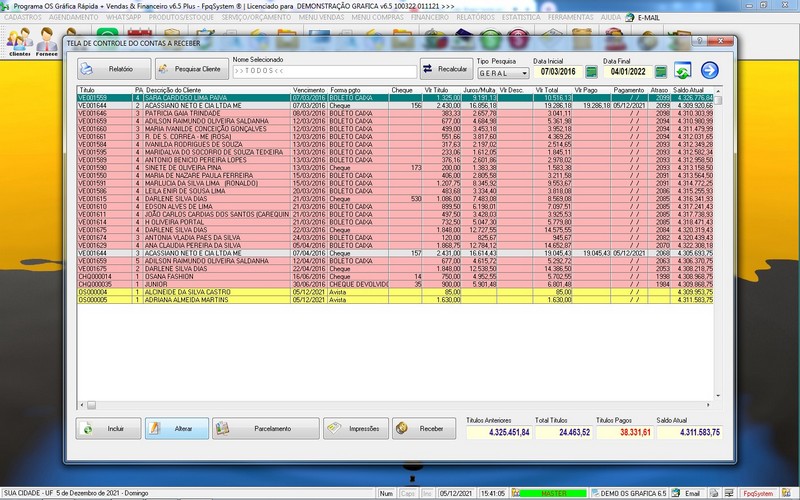Click the Pesquisar Cliente button
800x500 pixels.
point(192,69)
